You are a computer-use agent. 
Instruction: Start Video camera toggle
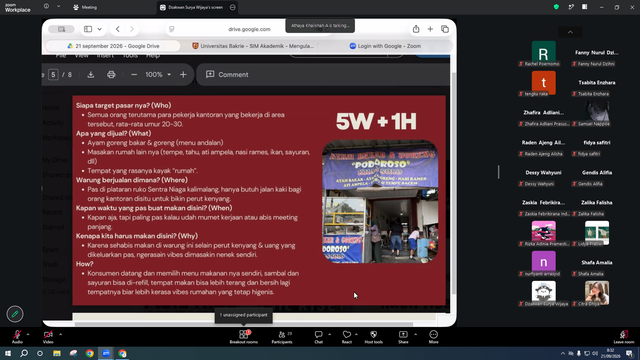(x=48, y=337)
